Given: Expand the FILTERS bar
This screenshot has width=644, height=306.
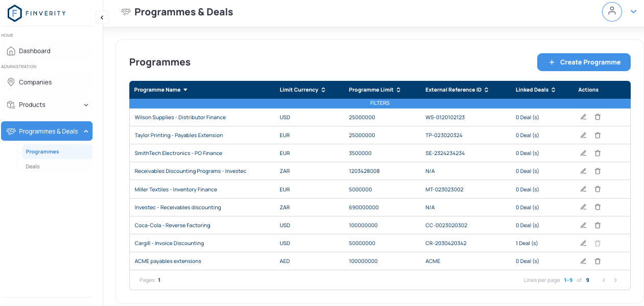Looking at the screenshot, I should [380, 103].
